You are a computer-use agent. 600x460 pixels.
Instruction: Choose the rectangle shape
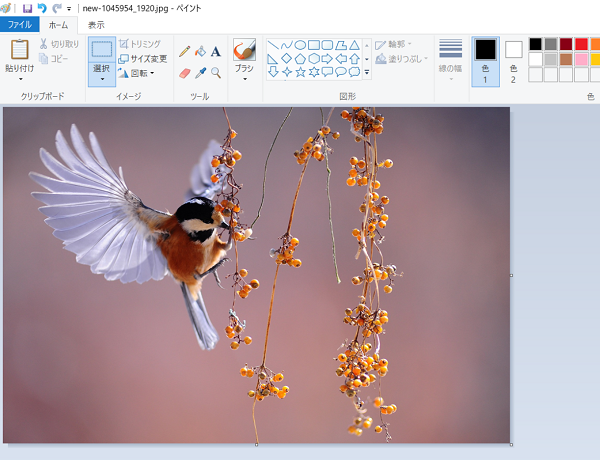314,46
